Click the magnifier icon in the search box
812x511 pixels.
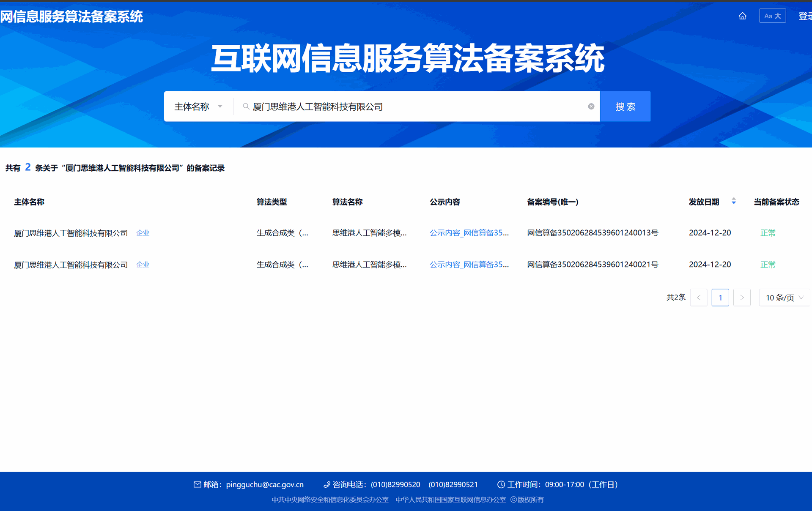[x=246, y=107]
